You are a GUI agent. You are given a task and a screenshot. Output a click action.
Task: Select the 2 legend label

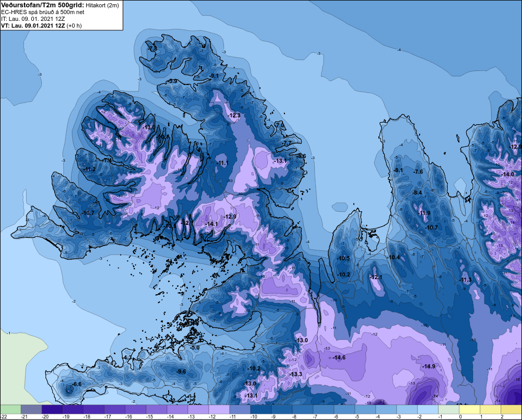click(x=502, y=417)
